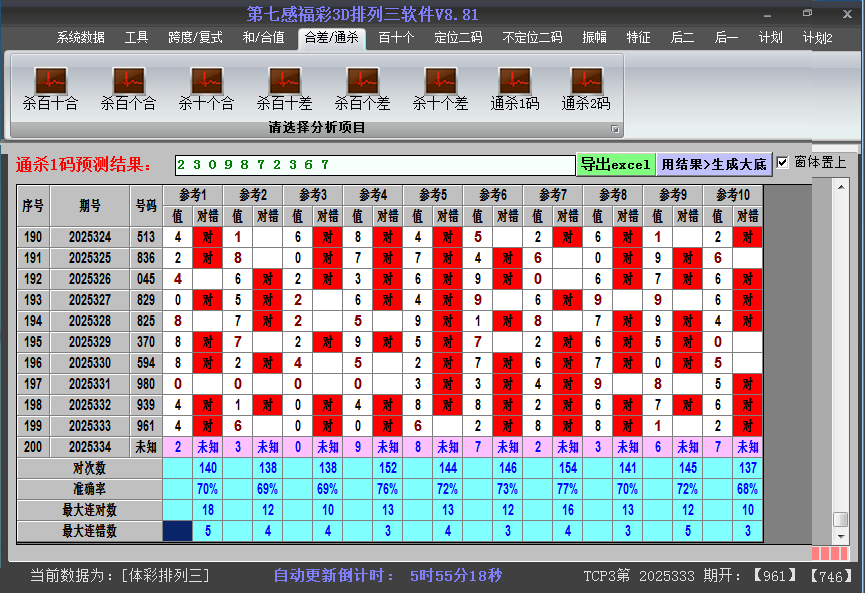The width and height of the screenshot is (865, 593).
Task: Click the 杀百个合 icon
Action: pyautogui.click(x=128, y=82)
